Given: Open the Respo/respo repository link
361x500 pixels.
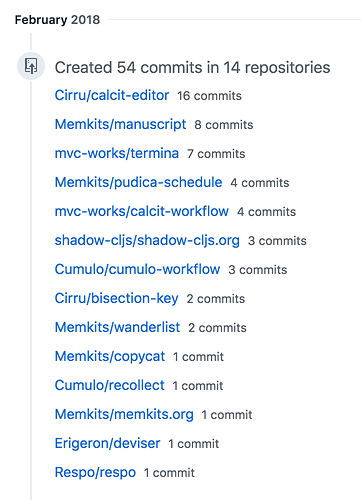Looking at the screenshot, I should tap(95, 472).
